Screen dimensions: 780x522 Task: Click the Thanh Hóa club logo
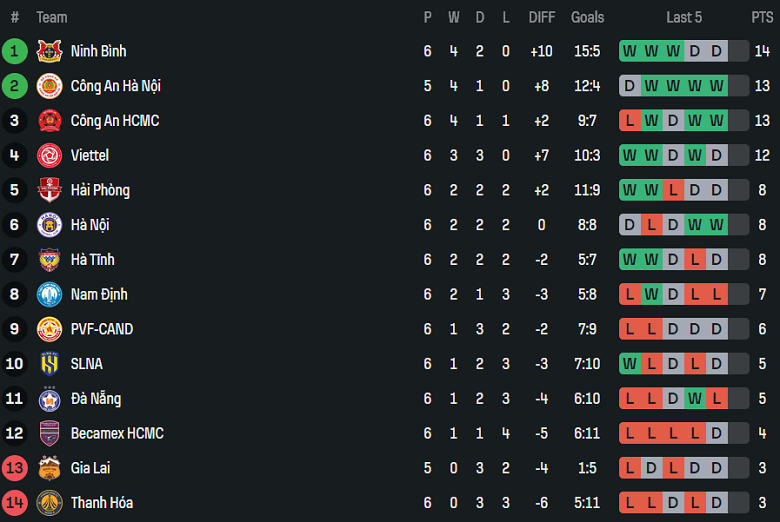[x=49, y=503]
